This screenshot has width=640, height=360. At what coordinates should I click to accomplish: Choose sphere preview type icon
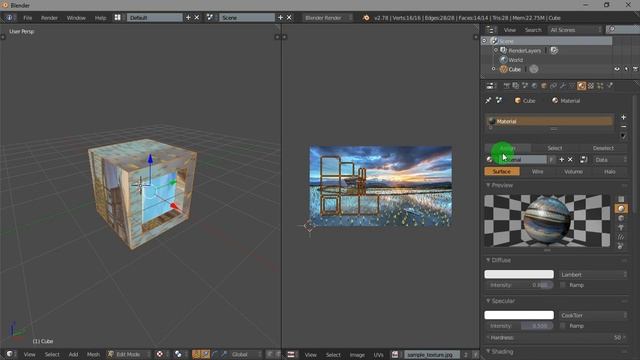click(x=621, y=209)
